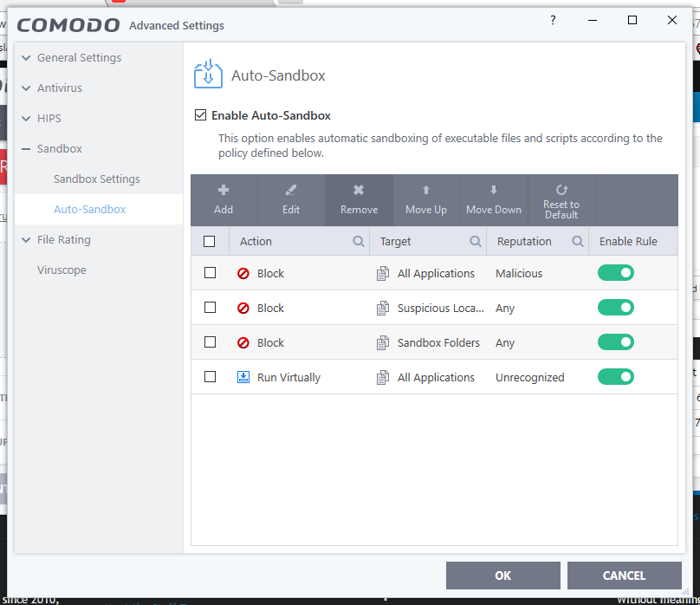The height and width of the screenshot is (605, 700).
Task: Check the Suspicious Locations row checkbox
Action: 210,308
